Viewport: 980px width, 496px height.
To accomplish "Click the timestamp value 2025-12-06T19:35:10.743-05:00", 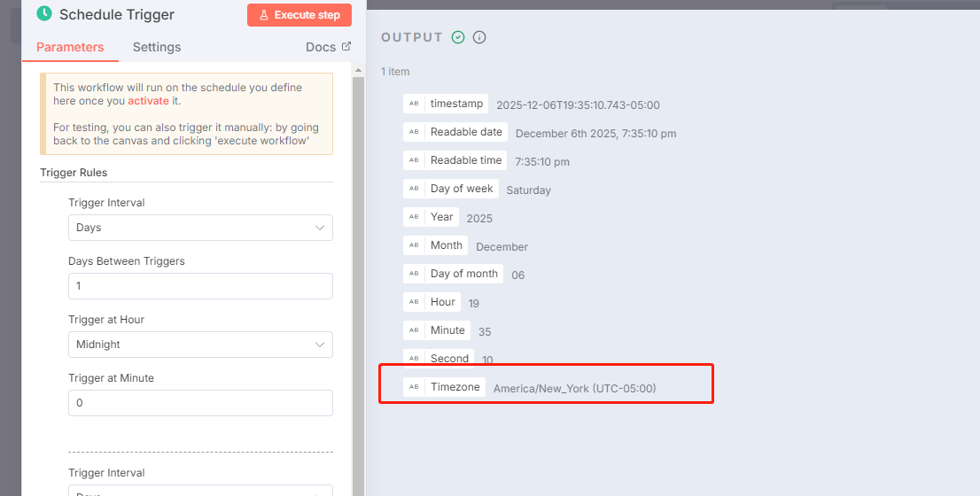I will click(578, 105).
